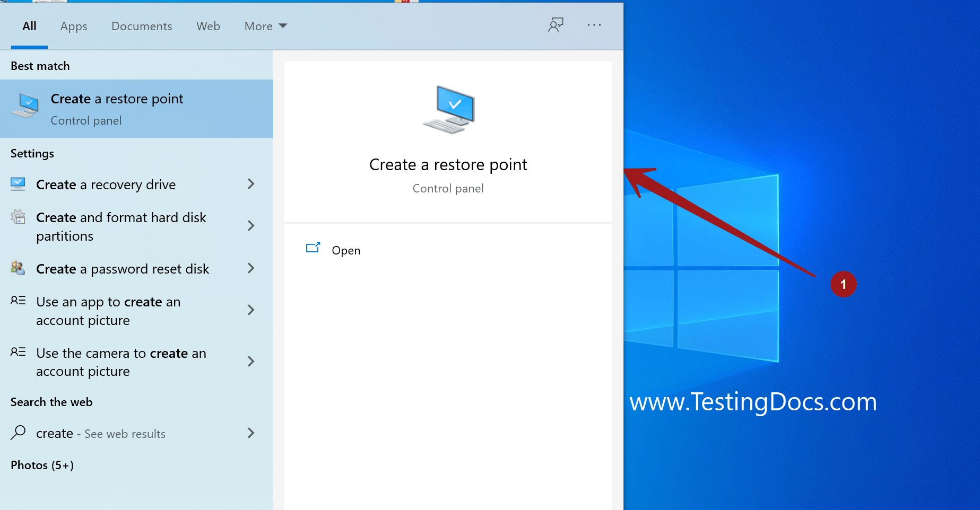Viewport: 980px width, 510px height.
Task: Select the Create a restore point laptop icon
Action: [26, 106]
